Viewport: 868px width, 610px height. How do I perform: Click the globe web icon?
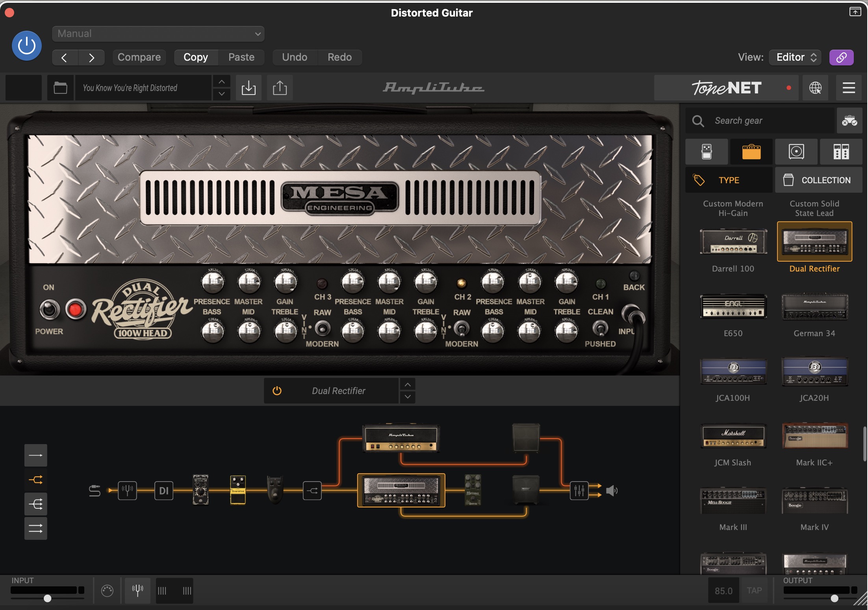click(x=815, y=87)
